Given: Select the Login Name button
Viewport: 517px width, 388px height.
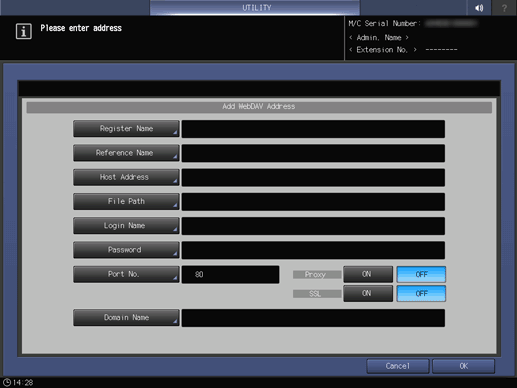Looking at the screenshot, I should (126, 226).
